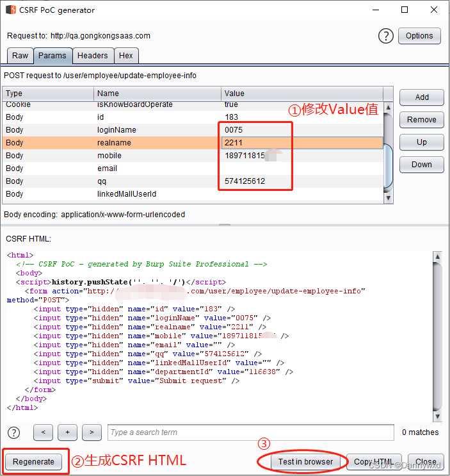Click the CSRF PoC comment line
450x476 pixels.
click(x=141, y=264)
